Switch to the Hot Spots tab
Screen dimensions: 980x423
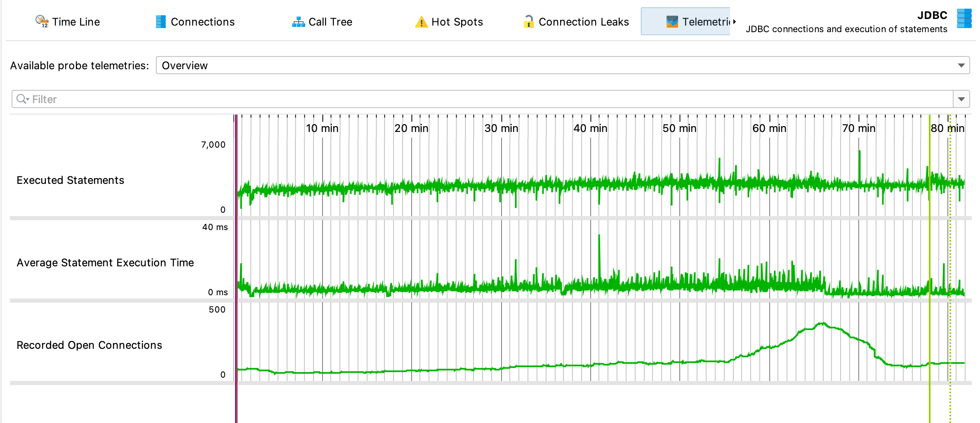457,22
